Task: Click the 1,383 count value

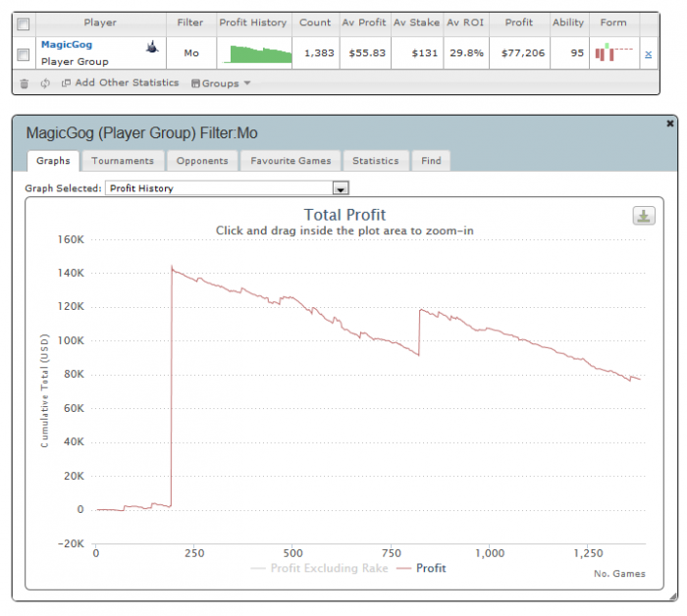Action: (319, 53)
